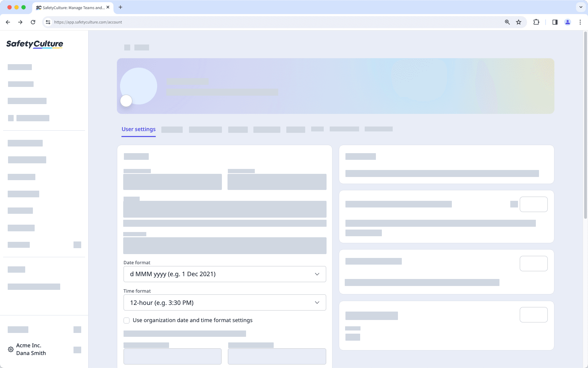Open the Date format dropdown

click(224, 274)
